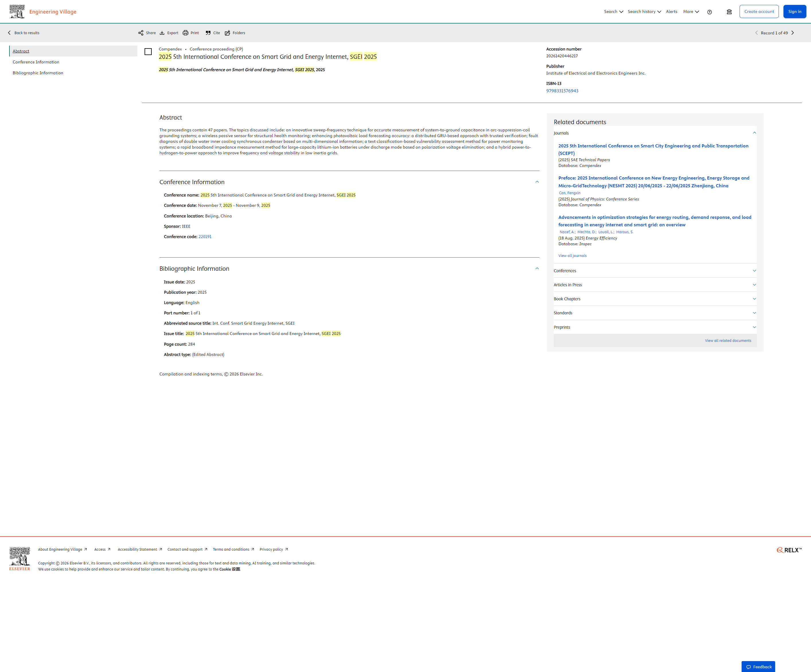Click the Share icon in toolbar
This screenshot has height=672, width=811.
click(x=141, y=33)
